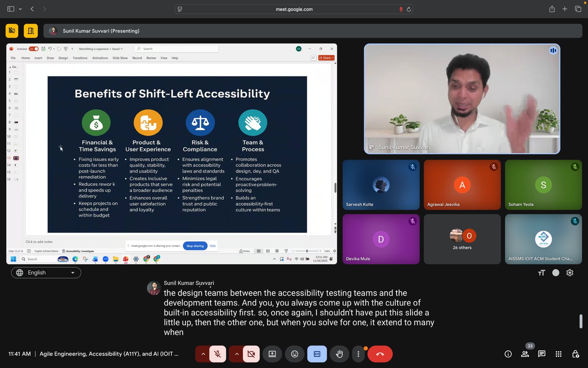Click the caption font size icon
588x368 pixels.
(541, 273)
